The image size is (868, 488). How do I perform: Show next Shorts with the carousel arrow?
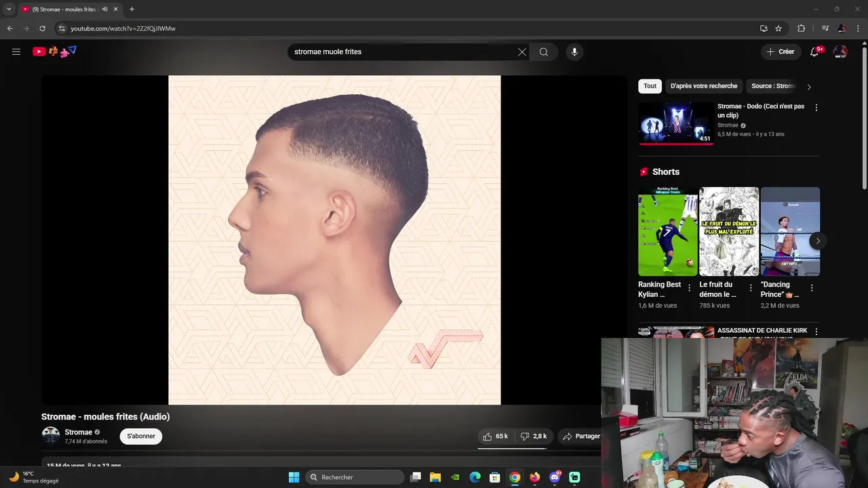tap(818, 241)
